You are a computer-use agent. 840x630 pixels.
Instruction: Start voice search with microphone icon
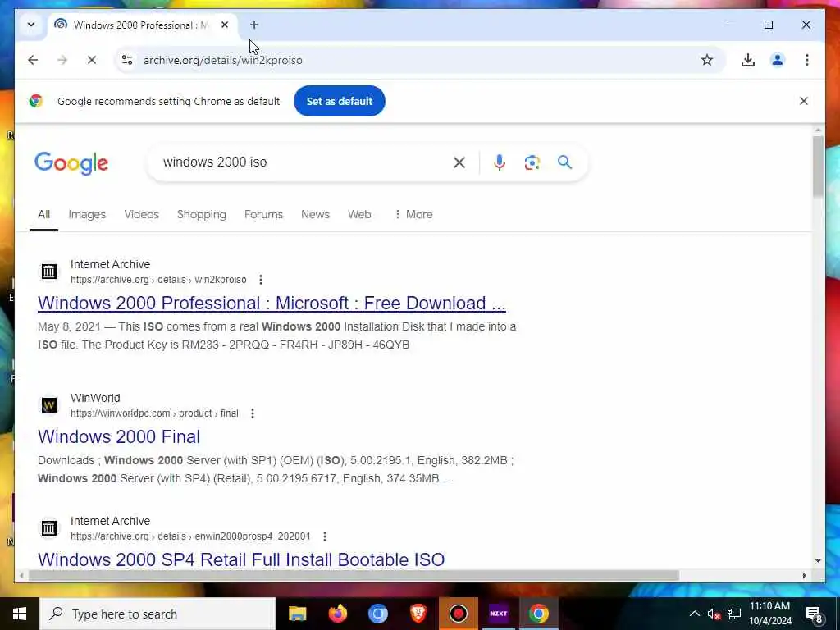[500, 162]
